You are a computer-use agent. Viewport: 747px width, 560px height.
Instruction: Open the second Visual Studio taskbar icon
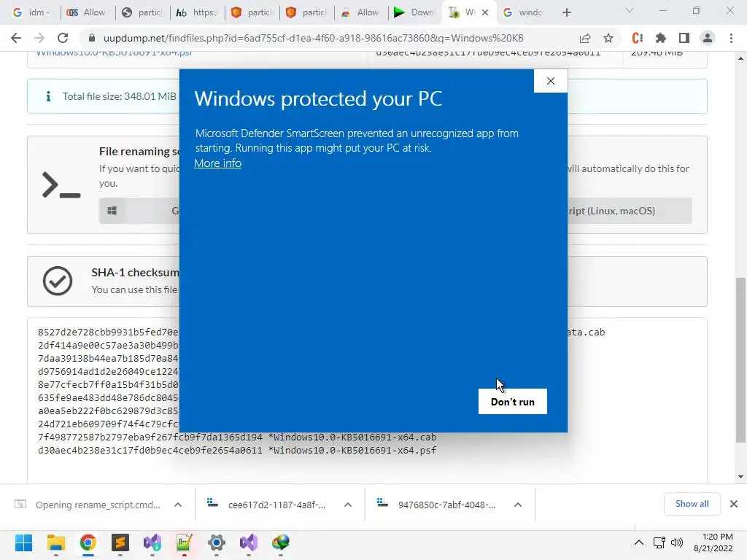[248, 542]
